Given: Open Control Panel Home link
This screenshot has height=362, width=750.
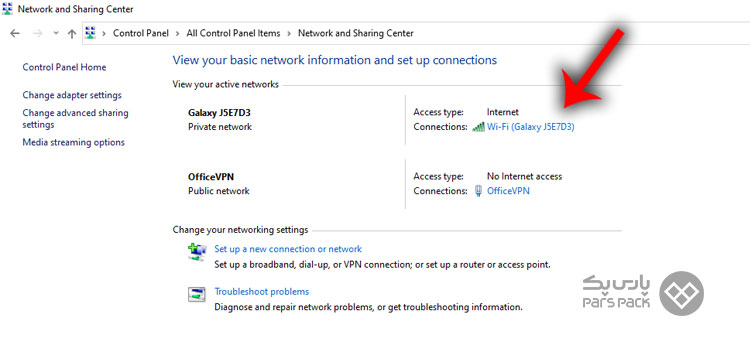Looking at the screenshot, I should pos(64,67).
